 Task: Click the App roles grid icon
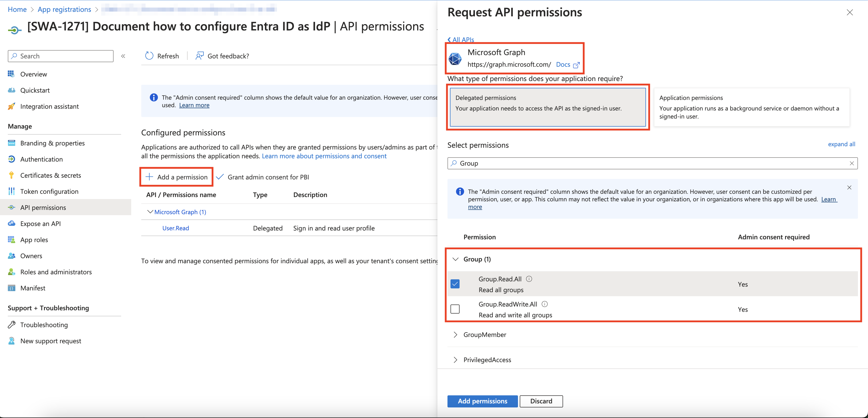pyautogui.click(x=11, y=240)
